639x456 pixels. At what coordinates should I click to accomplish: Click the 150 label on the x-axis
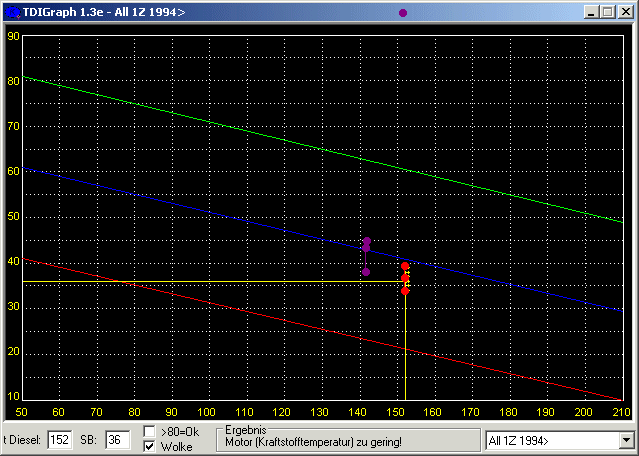pos(395,412)
